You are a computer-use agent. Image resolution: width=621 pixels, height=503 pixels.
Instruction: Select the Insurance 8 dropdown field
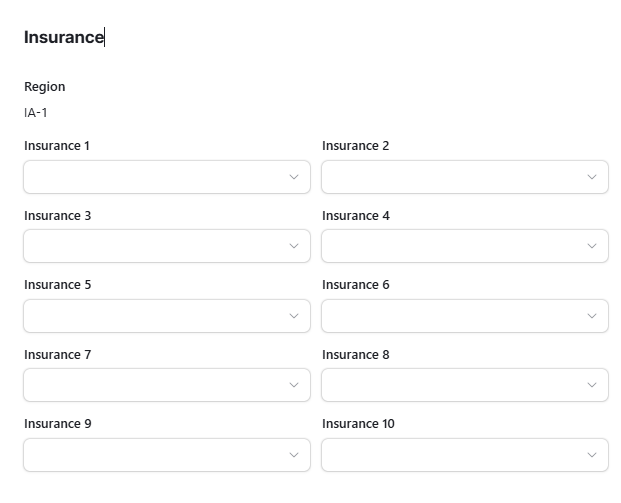(x=465, y=385)
